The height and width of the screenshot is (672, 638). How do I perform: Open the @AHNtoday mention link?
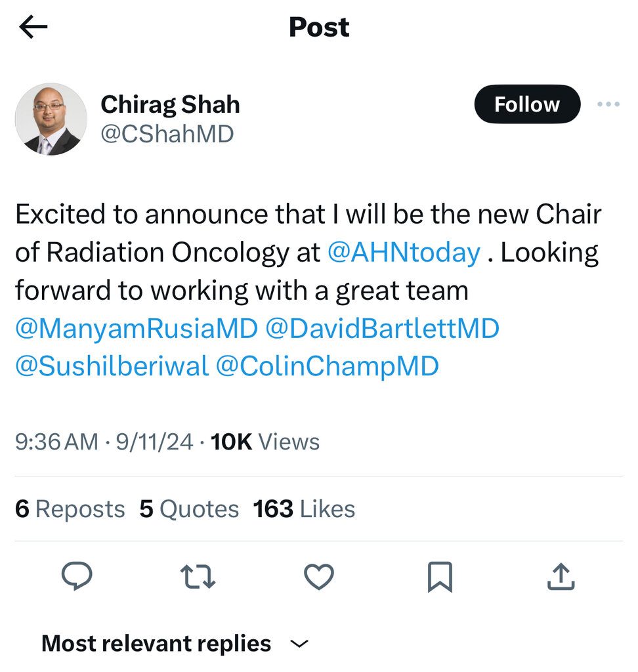tap(403, 253)
